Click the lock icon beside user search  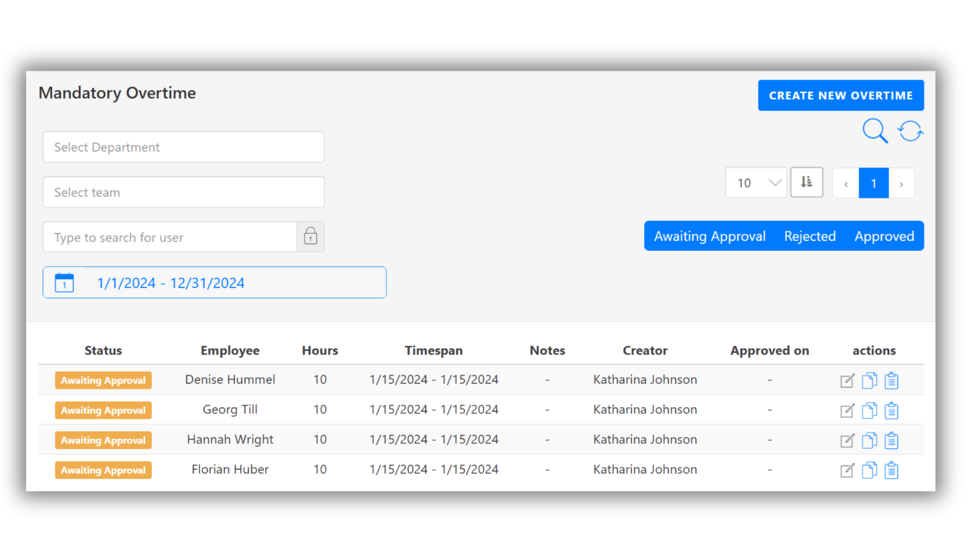311,236
